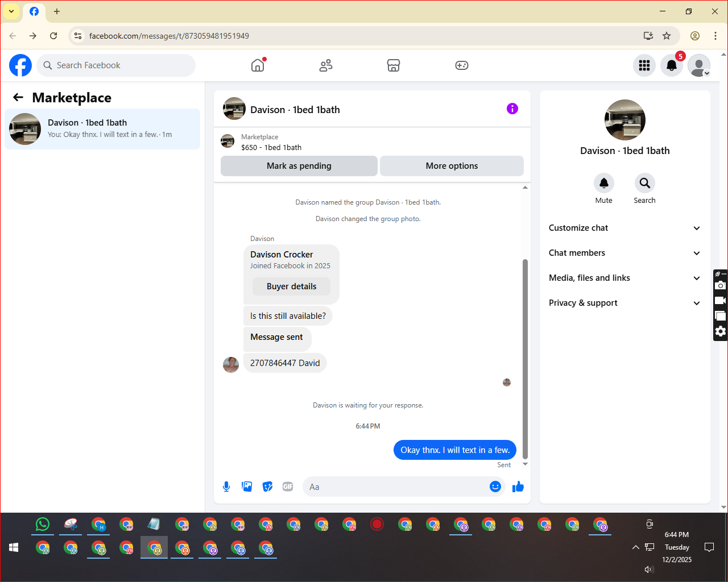Open the Home feed icon
The width and height of the screenshot is (728, 582).
click(258, 65)
